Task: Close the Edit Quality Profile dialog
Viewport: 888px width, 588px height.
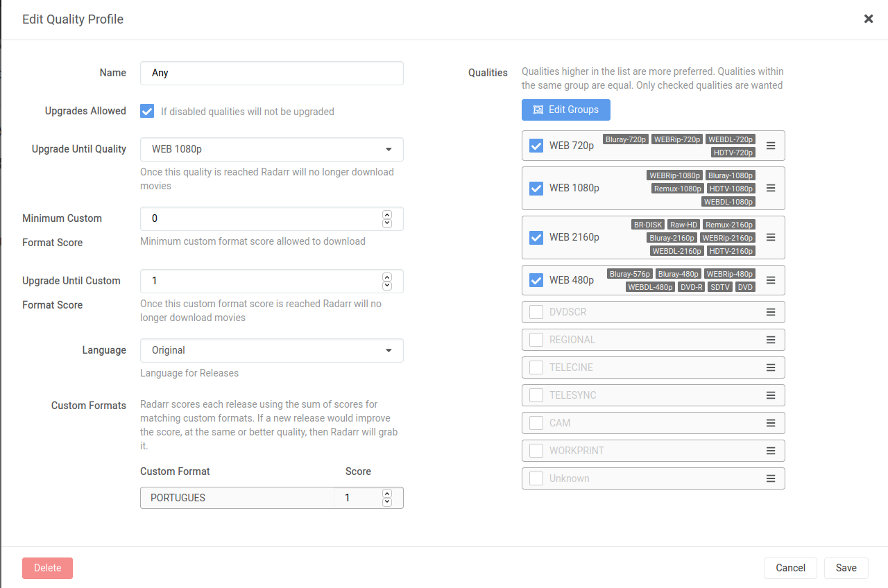Action: click(x=868, y=19)
